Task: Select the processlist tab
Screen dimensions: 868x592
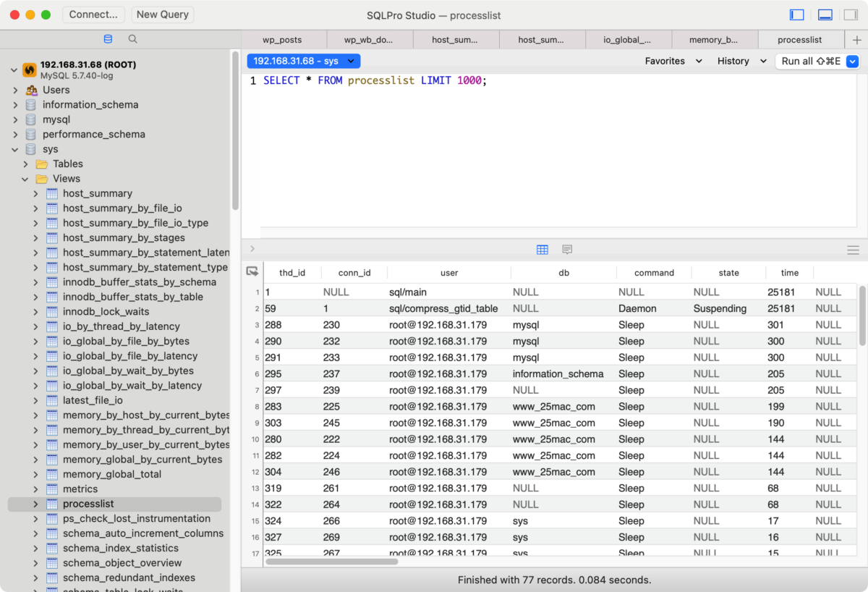Action: coord(800,40)
